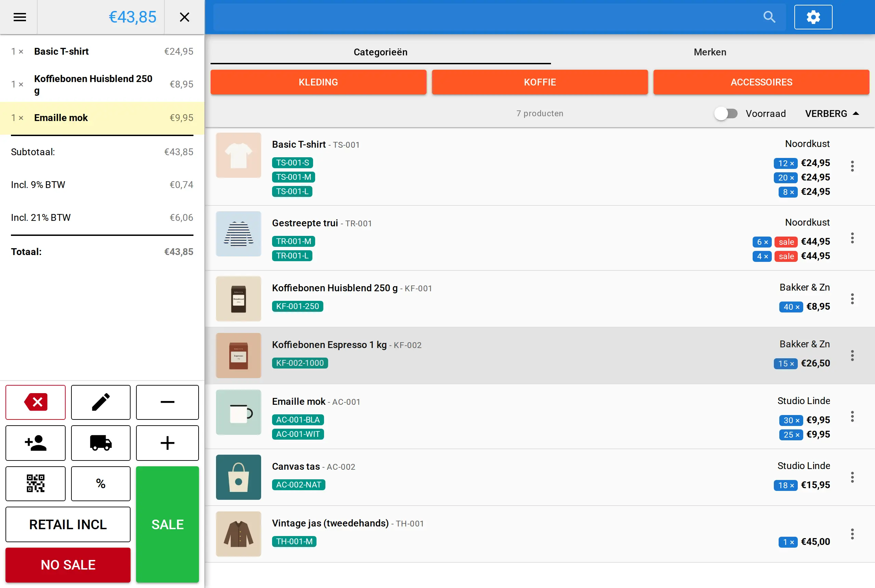
Task: Open settings via the gear icon
Action: [x=813, y=17]
